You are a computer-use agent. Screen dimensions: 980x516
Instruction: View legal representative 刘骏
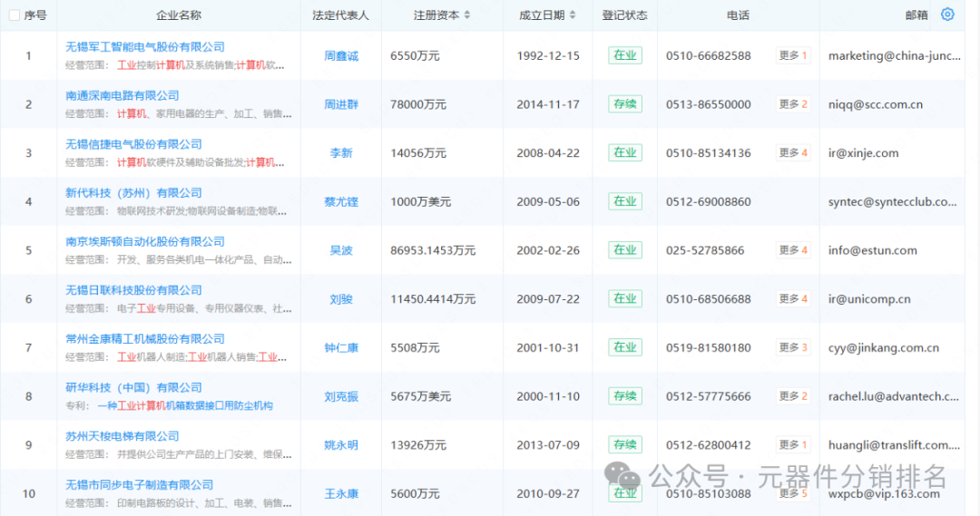pos(341,300)
